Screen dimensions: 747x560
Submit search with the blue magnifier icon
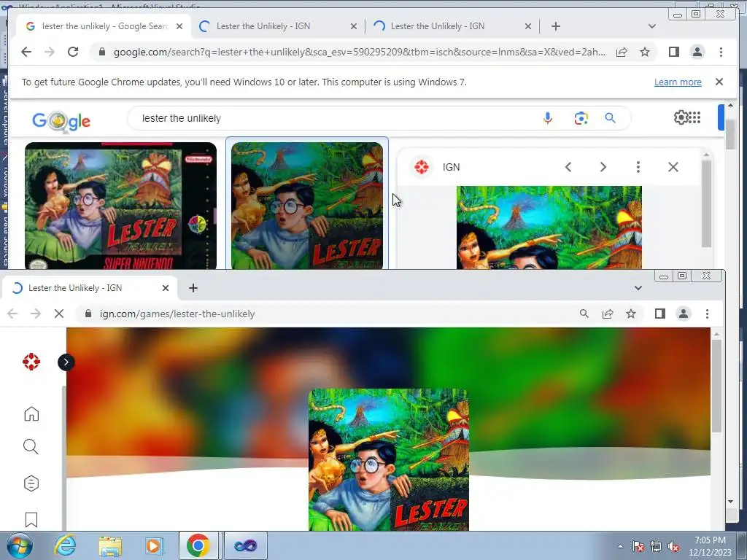click(x=611, y=118)
